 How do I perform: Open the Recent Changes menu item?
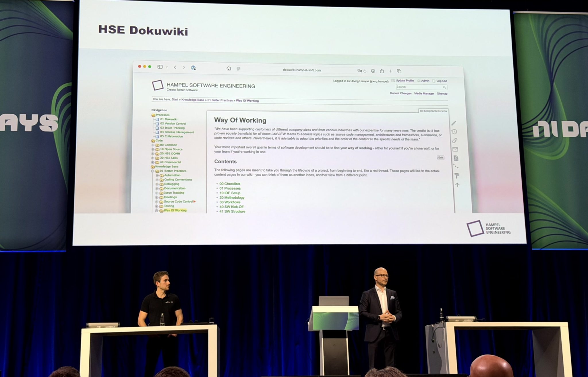401,93
